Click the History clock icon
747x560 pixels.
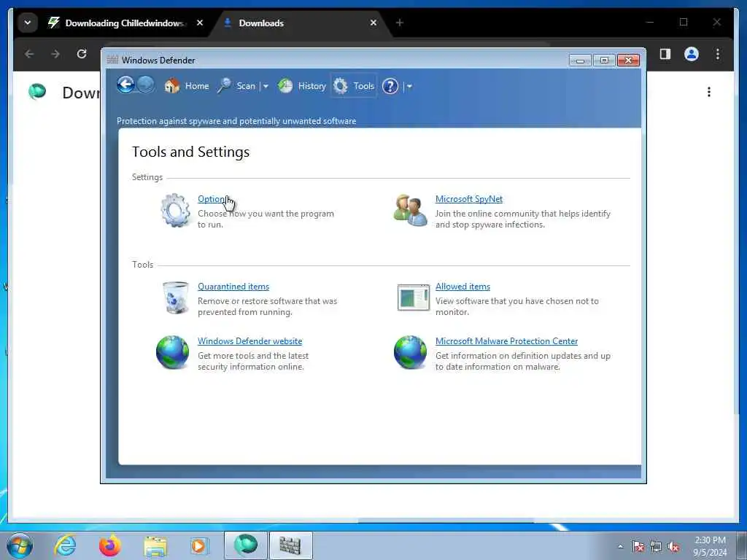[x=285, y=86]
